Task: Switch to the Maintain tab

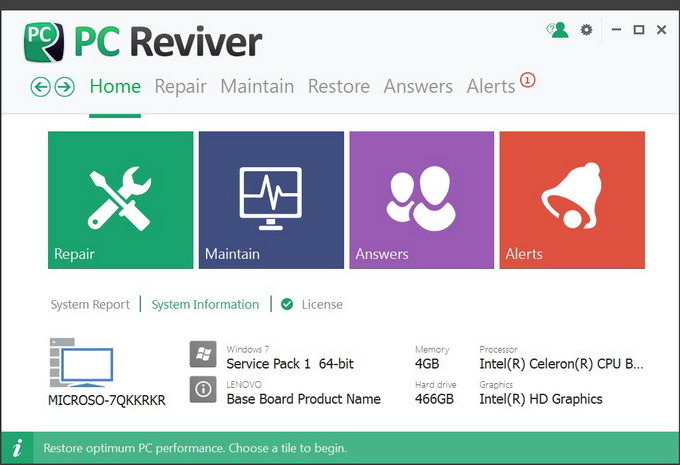Action: click(x=257, y=86)
